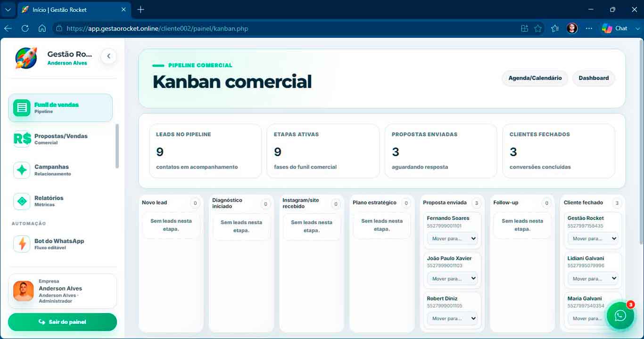Open Mover para dropdown for Maria Galvani
Screen dimensions: 644x339
click(x=593, y=319)
